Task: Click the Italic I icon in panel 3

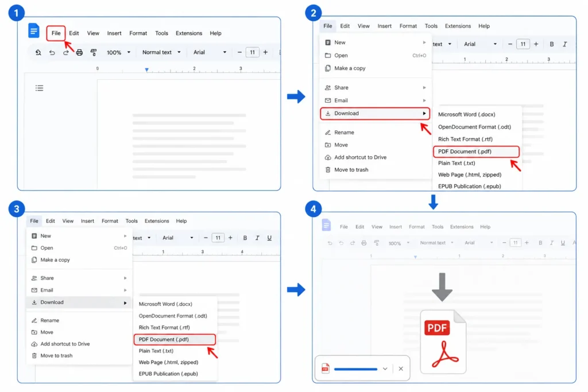Action: (257, 238)
